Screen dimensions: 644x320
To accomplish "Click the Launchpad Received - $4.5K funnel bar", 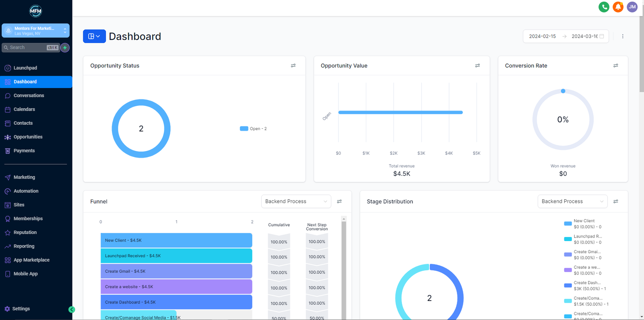I will pos(176,256).
